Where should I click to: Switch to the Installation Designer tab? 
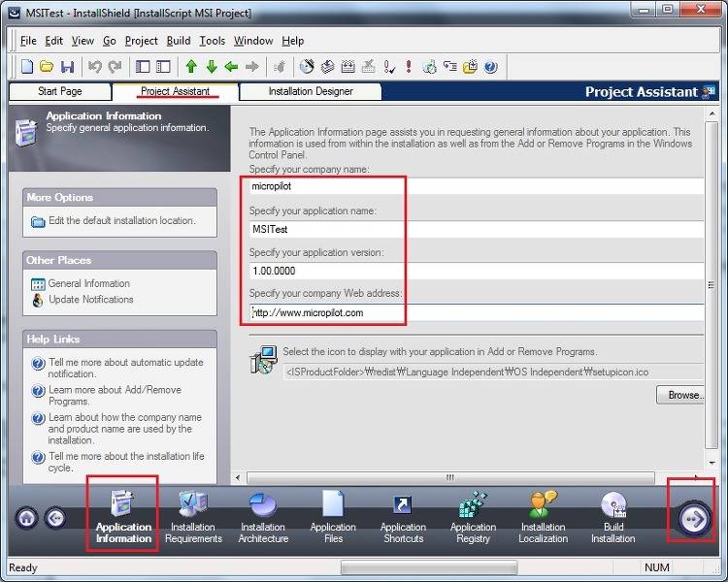click(x=311, y=91)
